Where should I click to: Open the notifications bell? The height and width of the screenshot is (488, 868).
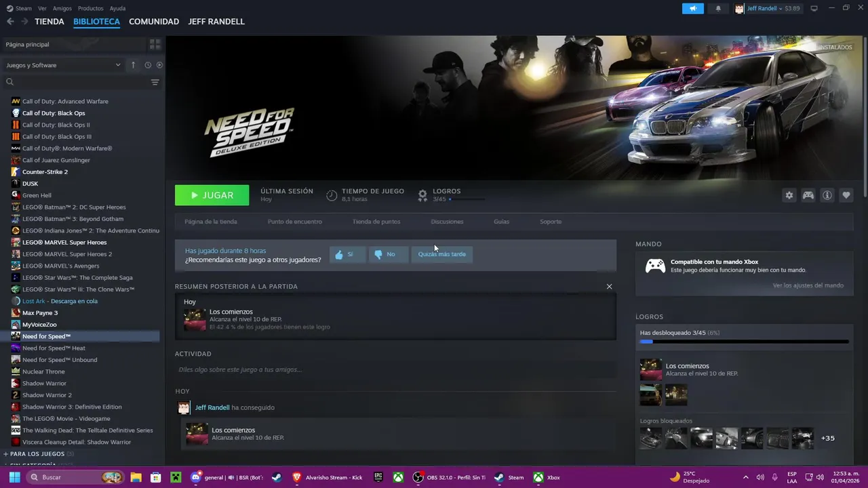[718, 9]
